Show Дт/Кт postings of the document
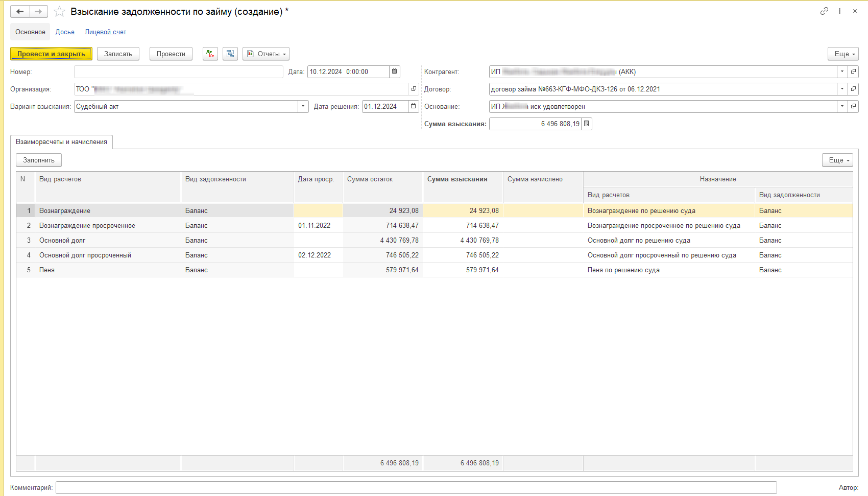 click(x=210, y=54)
